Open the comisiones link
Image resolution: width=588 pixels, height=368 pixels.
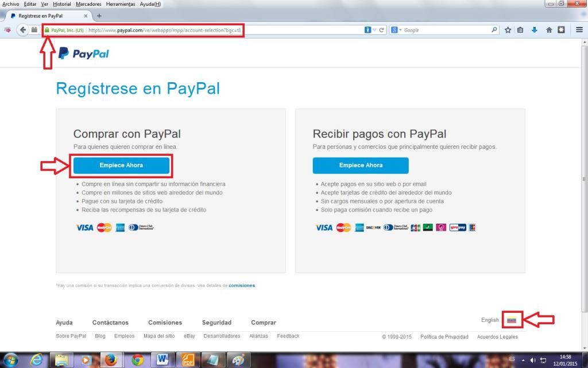pos(242,285)
